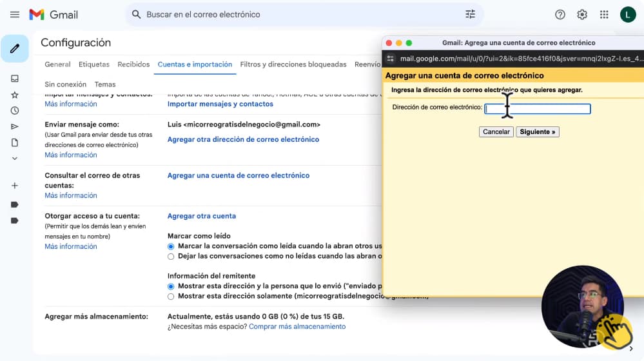
Task: Click Cancelar button in popup
Action: click(x=496, y=132)
